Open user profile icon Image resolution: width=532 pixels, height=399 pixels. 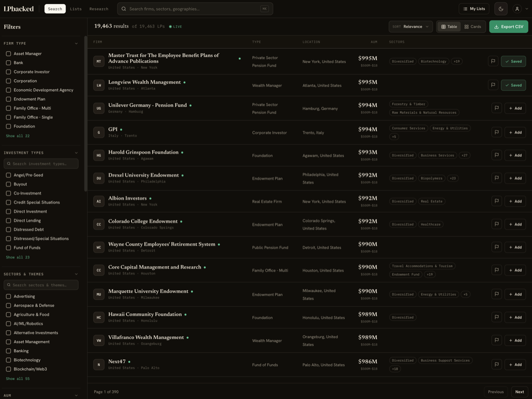tap(517, 9)
